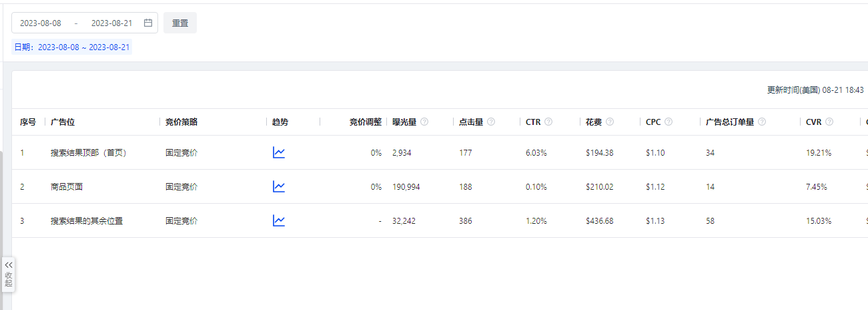Edit end date 2023-08-21 field
The image size is (868, 310).
(112, 23)
